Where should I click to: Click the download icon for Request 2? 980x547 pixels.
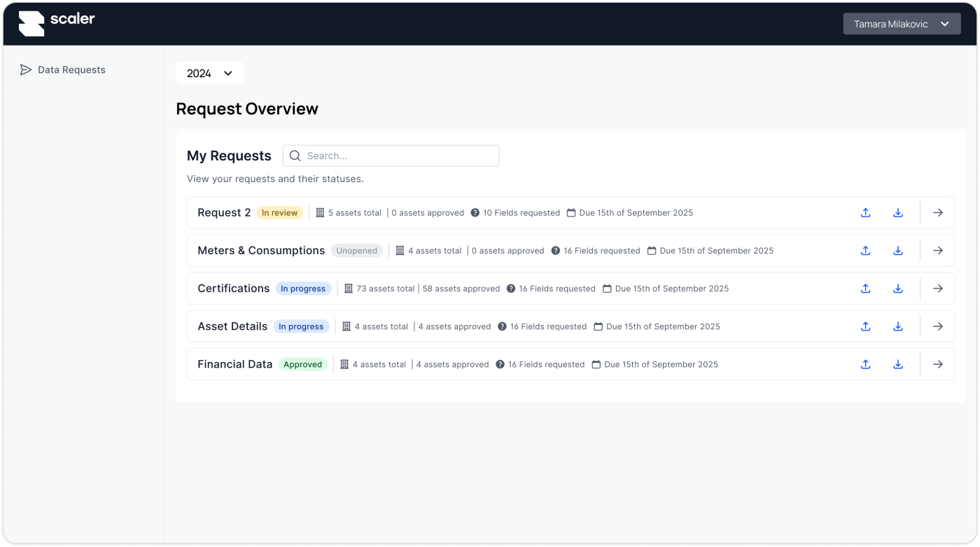[898, 213]
